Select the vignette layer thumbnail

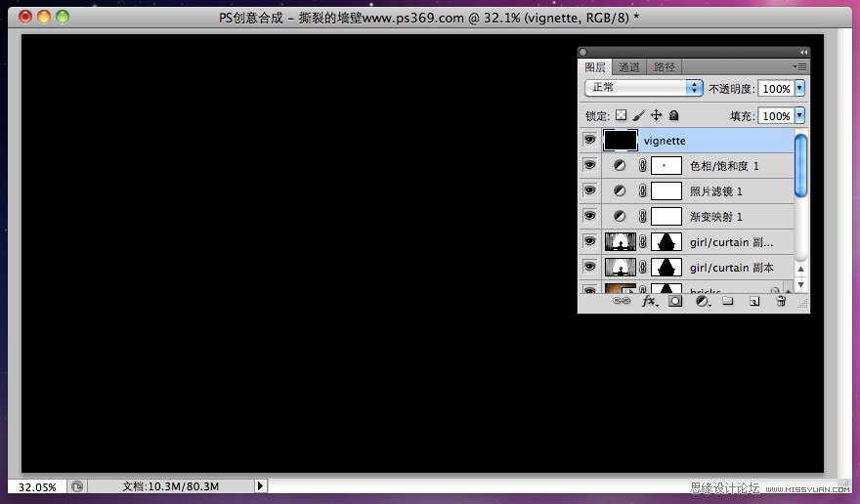621,140
